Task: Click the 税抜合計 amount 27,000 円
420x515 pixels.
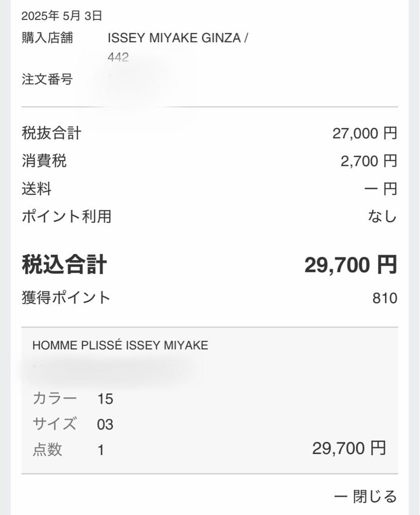Action: pyautogui.click(x=364, y=134)
